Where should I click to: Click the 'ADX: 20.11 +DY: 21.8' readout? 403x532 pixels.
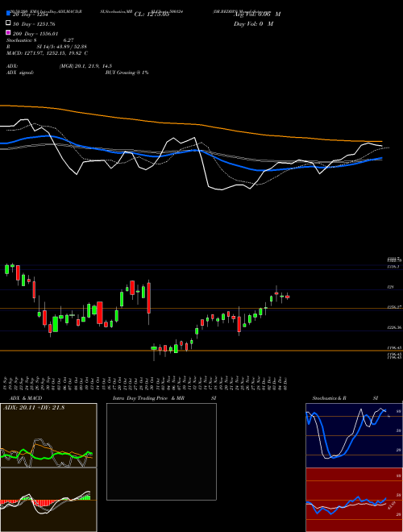34,407
